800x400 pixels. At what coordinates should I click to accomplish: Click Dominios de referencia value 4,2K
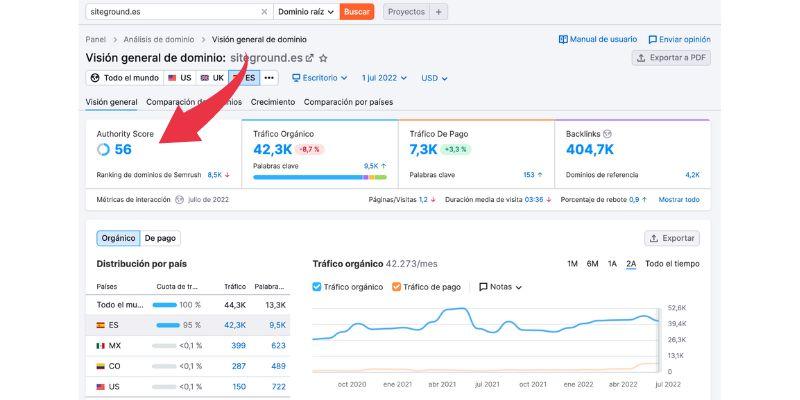click(692, 174)
